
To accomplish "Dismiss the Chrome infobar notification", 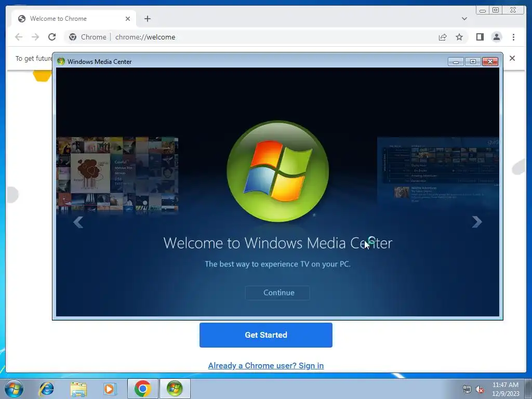I will pos(512,58).
